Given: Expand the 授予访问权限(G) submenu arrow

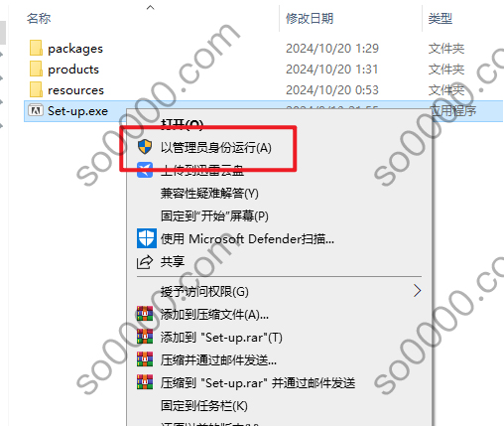Looking at the screenshot, I should (418, 291).
